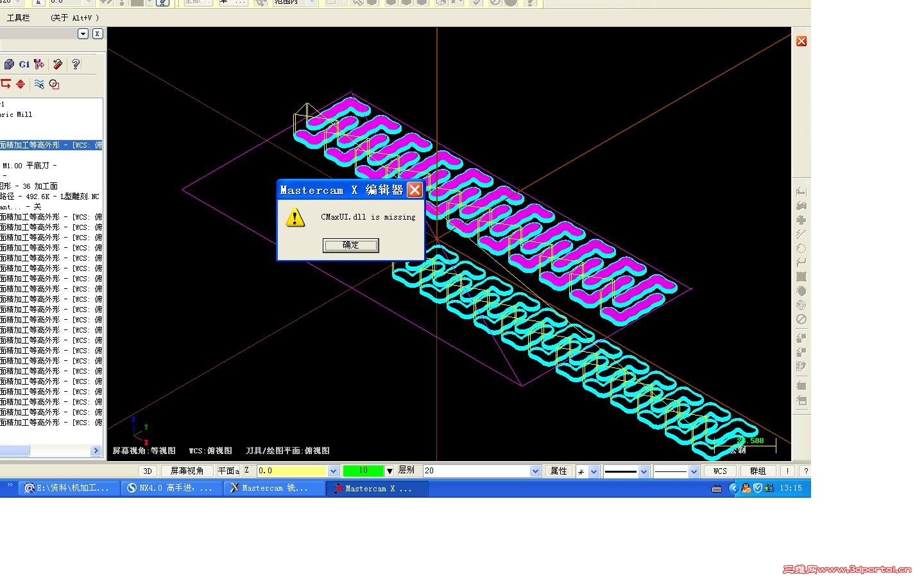Open the Z depth dropdown arrow
Screen dimensions: 924x578
click(x=333, y=471)
